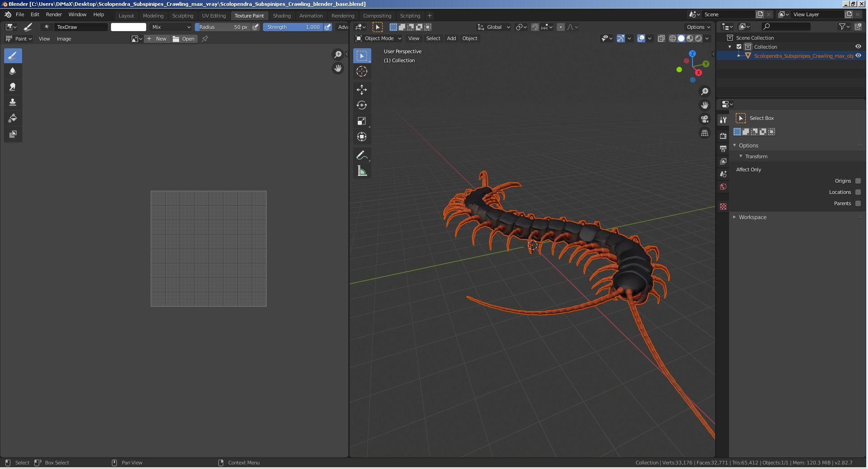Viewport: 868px width, 469px height.
Task: Enable the Origins checkbox
Action: [858, 181]
